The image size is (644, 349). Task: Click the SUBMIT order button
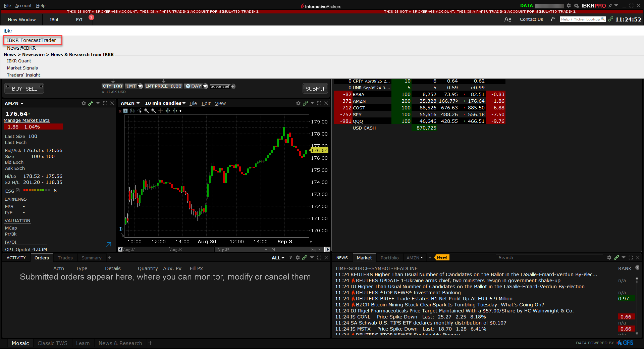tap(315, 89)
